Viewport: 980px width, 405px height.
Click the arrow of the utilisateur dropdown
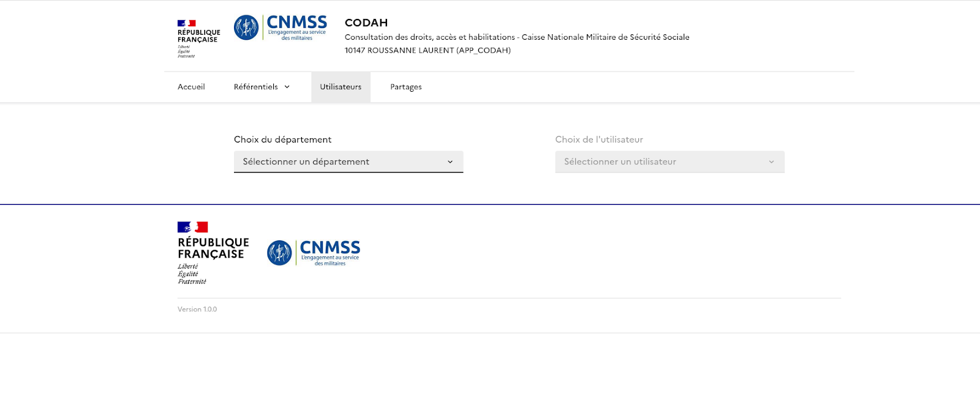771,162
